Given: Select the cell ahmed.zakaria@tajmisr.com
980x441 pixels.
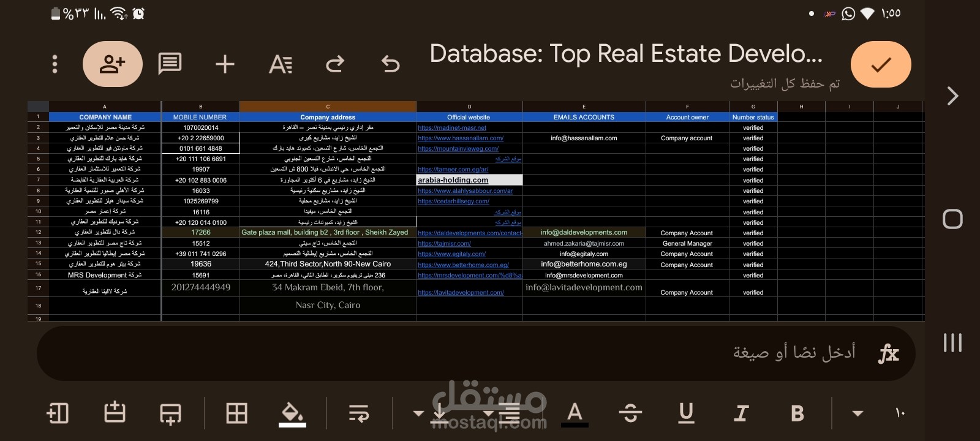Looking at the screenshot, I should pyautogui.click(x=584, y=243).
